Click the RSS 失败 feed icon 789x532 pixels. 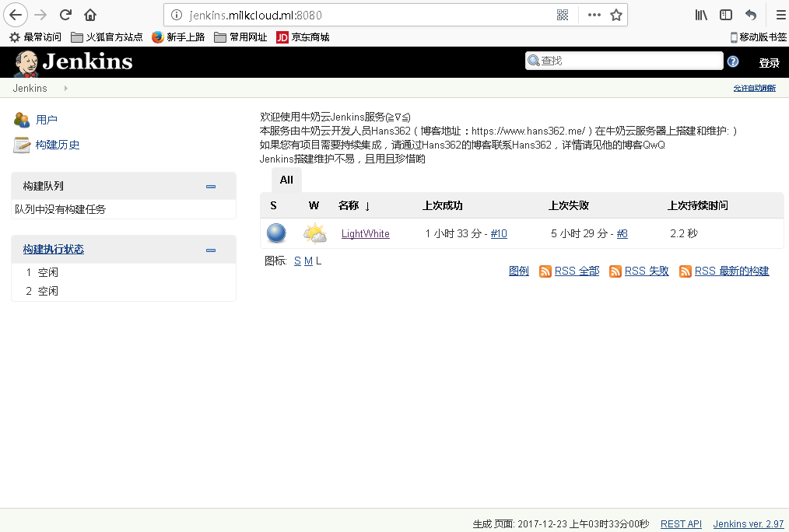pos(615,271)
